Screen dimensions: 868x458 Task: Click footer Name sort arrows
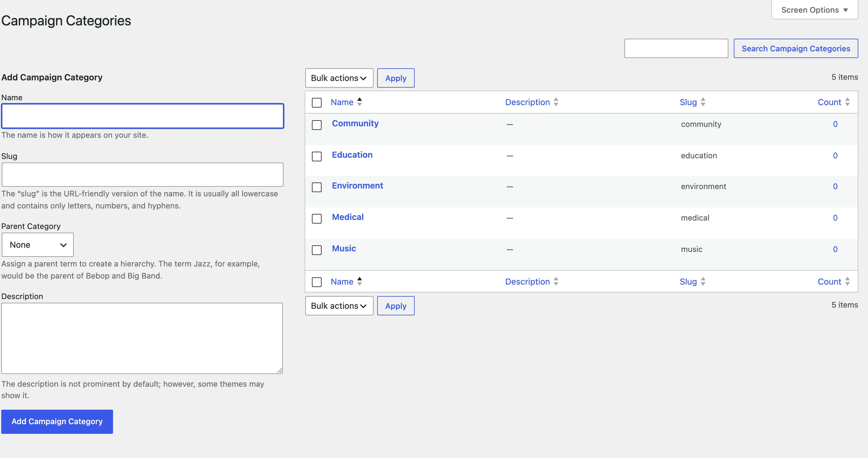click(x=360, y=282)
